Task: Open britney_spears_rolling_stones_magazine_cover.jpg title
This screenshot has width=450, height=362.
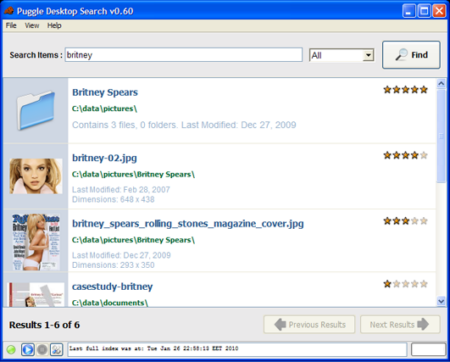Action: pos(188,224)
